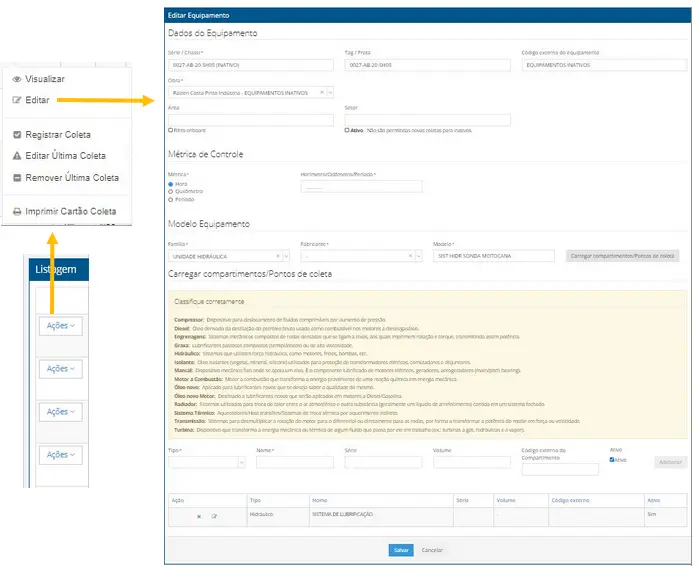Open the first Ações dropdown in Listagem
The height and width of the screenshot is (571, 698).
coord(61,326)
